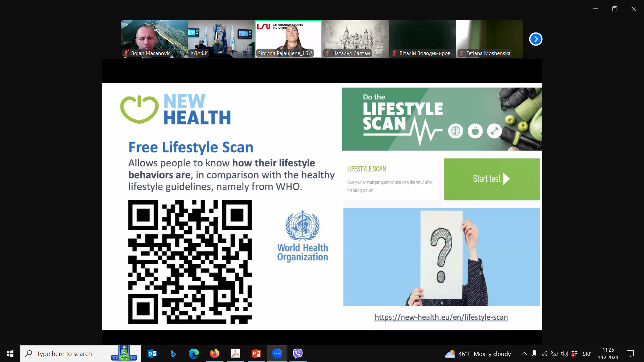Open PowerPoint from the taskbar

click(256, 354)
